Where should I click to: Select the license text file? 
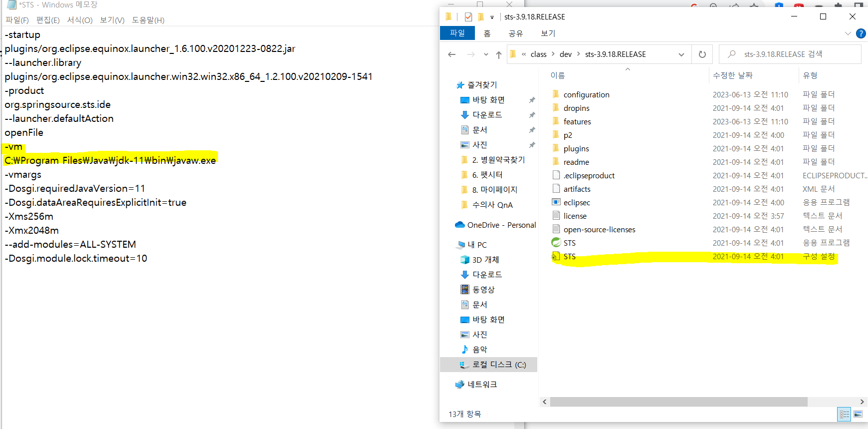coord(575,216)
